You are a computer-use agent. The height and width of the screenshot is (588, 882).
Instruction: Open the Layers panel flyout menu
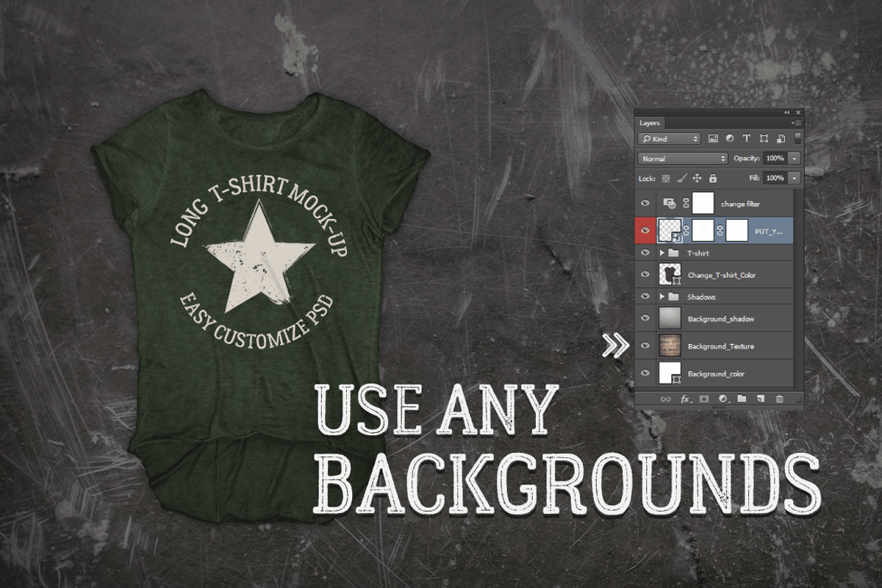click(x=797, y=123)
